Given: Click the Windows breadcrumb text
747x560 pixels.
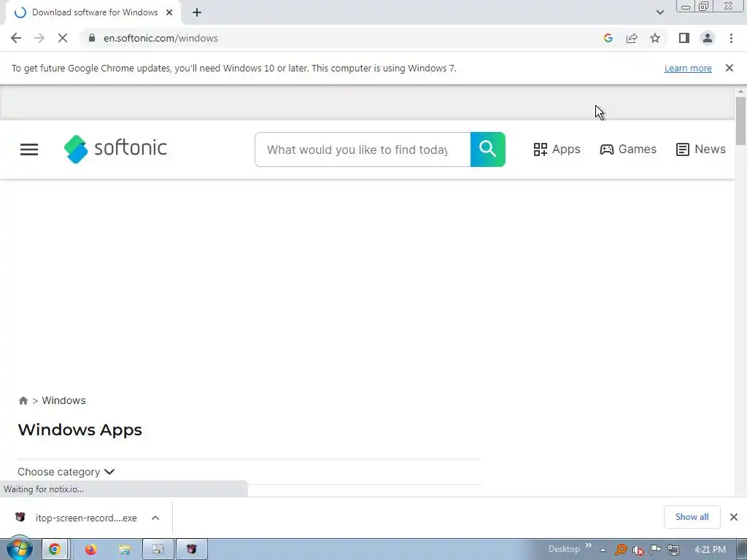Looking at the screenshot, I should point(64,400).
